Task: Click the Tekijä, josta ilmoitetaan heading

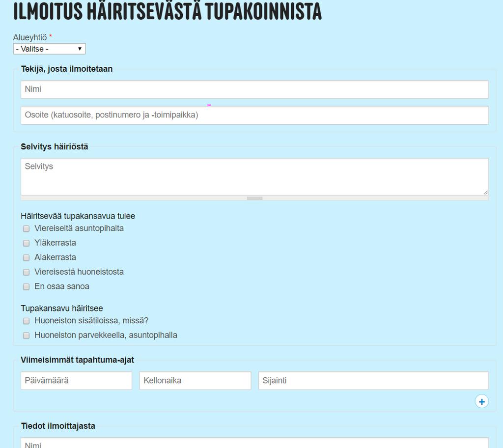Action: [x=67, y=69]
